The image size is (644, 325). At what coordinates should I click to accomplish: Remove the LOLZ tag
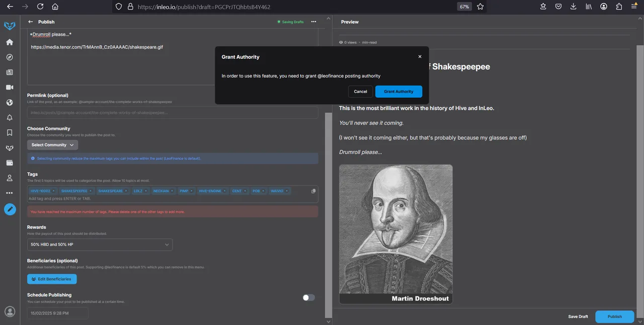tap(146, 191)
